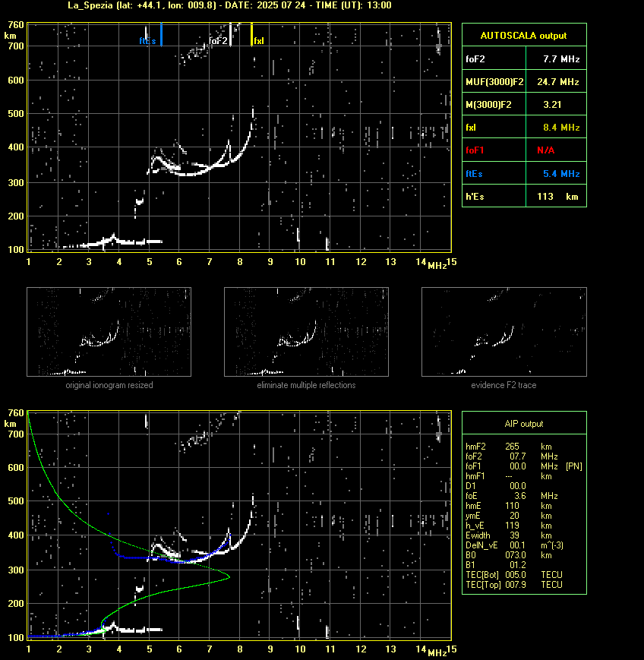
Task: Select the B1 value 01.2
Action: pos(518,565)
